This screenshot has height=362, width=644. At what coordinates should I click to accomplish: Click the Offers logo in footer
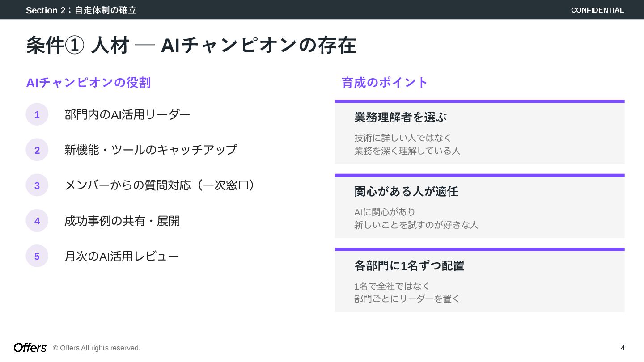coord(30,348)
